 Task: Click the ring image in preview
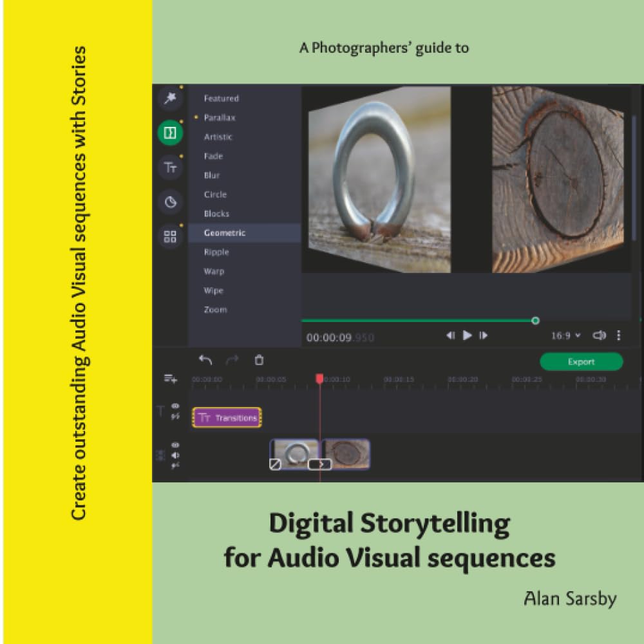(379, 180)
